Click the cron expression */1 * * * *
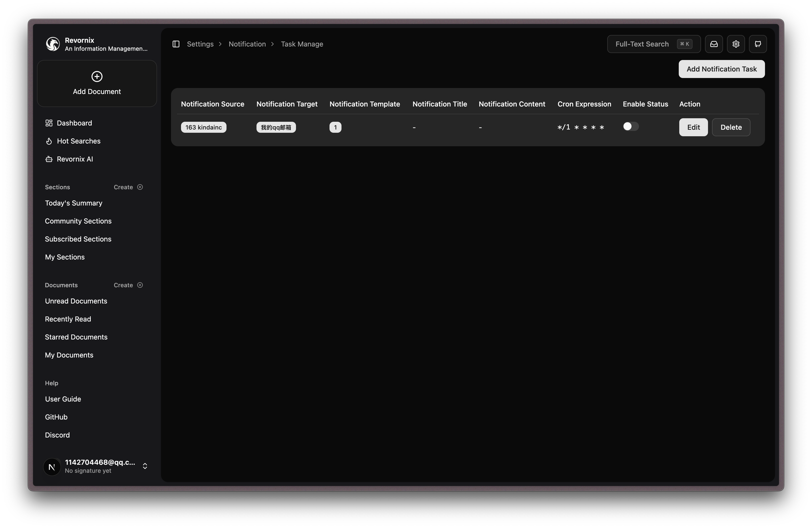The width and height of the screenshot is (812, 528). click(x=581, y=127)
